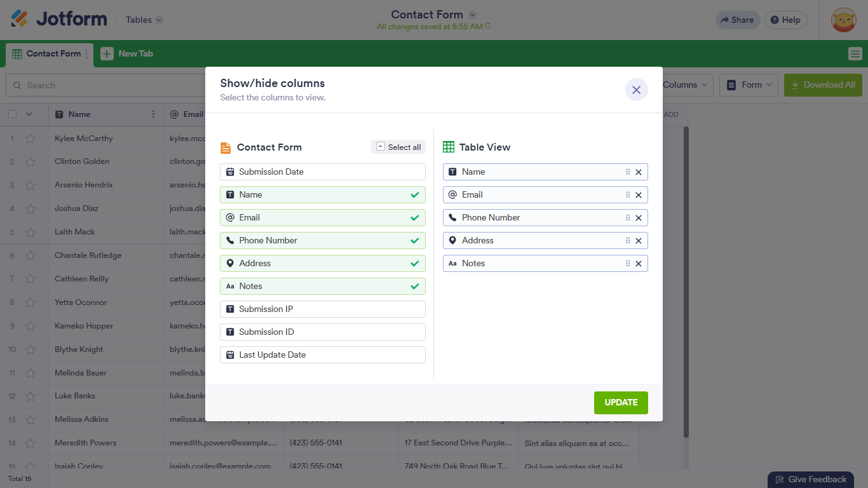Viewport: 868px width, 488px height.
Task: Click the Give Feedback button
Action: 810,480
